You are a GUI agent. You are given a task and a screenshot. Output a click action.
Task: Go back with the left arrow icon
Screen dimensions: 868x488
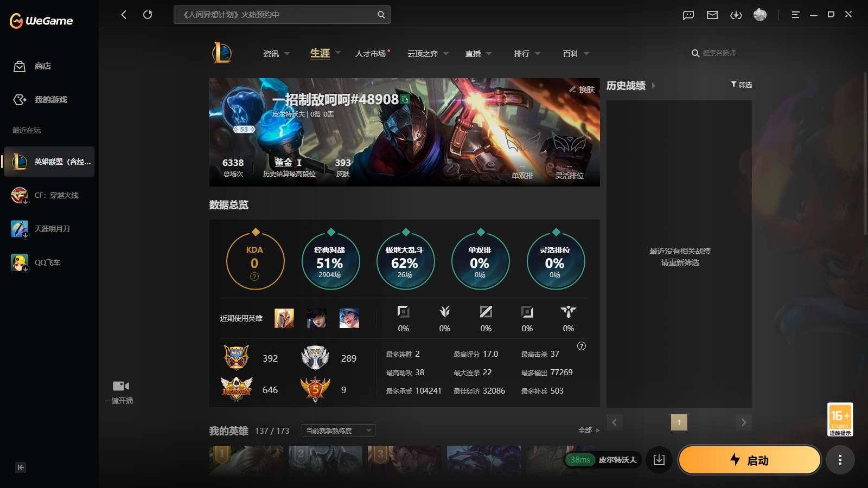124,15
